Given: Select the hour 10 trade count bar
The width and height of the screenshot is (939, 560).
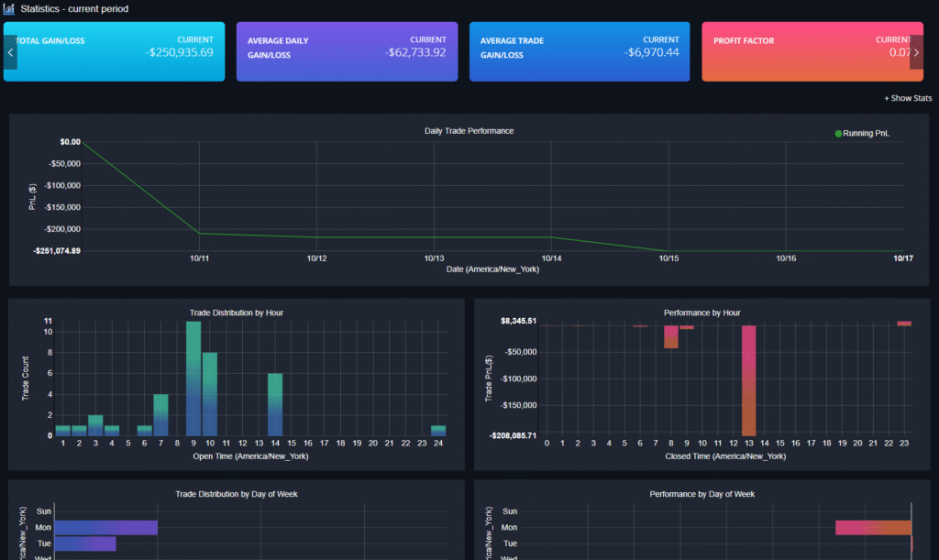Looking at the screenshot, I should click(210, 394).
